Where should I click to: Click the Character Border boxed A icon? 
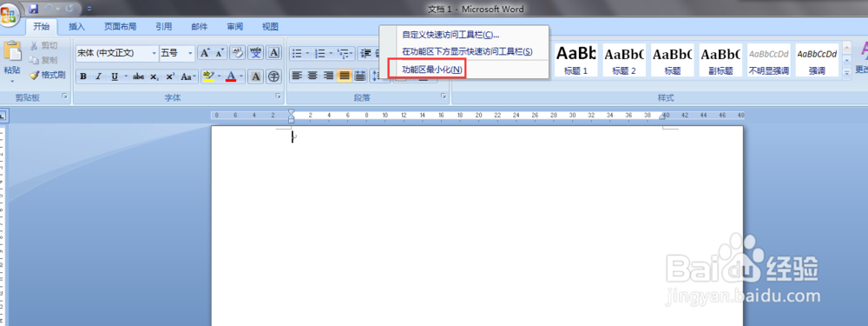click(273, 53)
